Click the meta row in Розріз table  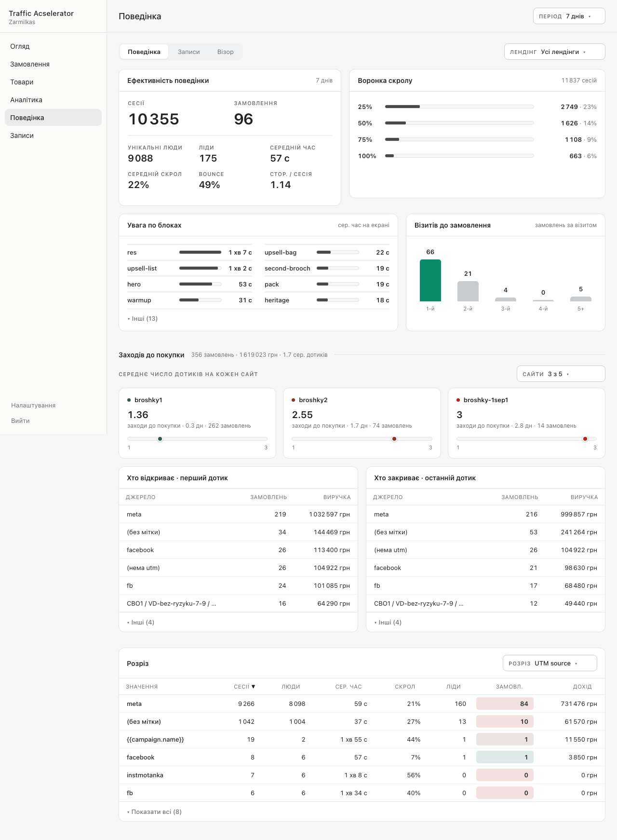(362, 704)
